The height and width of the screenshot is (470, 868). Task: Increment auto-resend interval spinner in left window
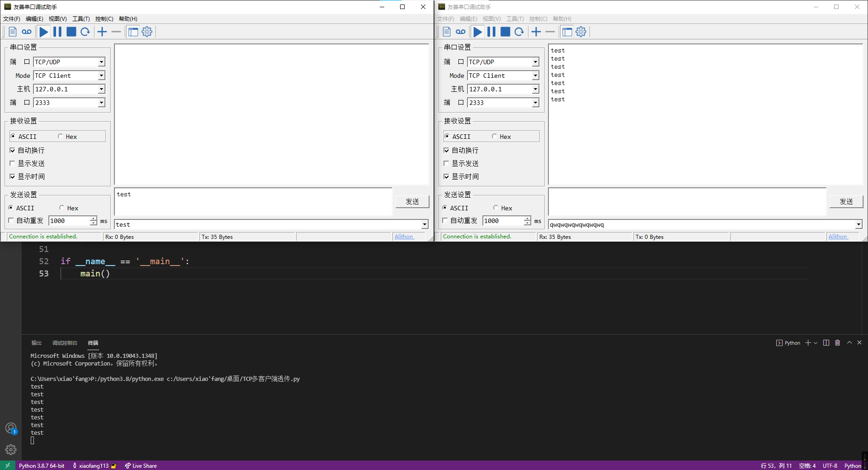point(93,218)
